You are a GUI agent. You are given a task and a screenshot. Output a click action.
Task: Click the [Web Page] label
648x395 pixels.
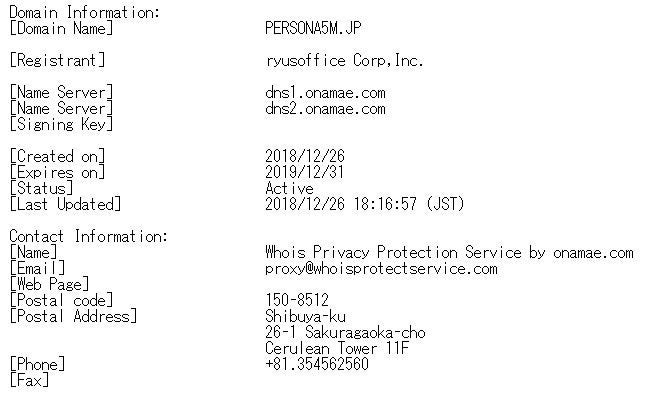point(49,284)
